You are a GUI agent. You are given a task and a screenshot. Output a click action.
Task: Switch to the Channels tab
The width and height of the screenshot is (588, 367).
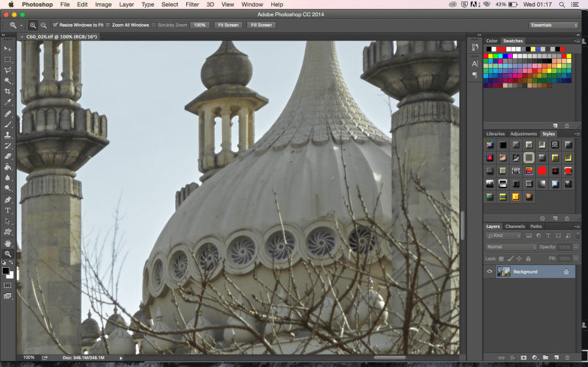click(515, 227)
